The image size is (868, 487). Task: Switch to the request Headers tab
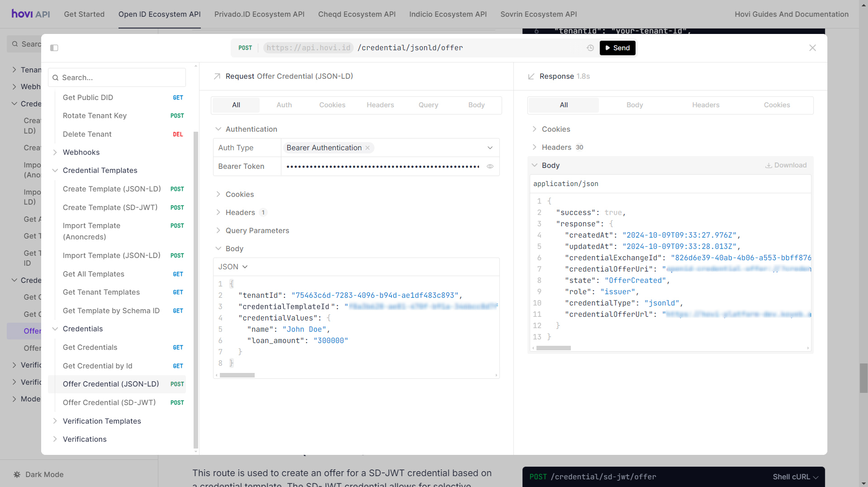point(380,105)
